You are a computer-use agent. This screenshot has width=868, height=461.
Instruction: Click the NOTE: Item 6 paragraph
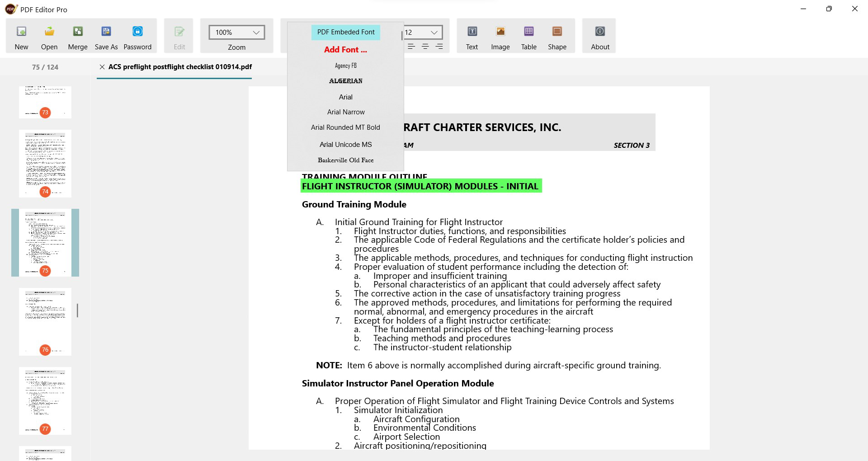tap(488, 365)
